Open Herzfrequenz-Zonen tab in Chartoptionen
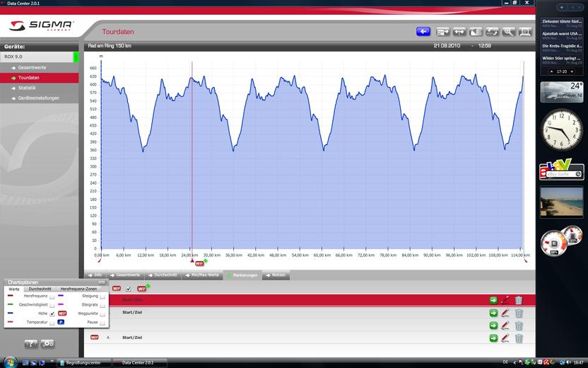Screen dimensions: 588x368 click(x=78, y=289)
